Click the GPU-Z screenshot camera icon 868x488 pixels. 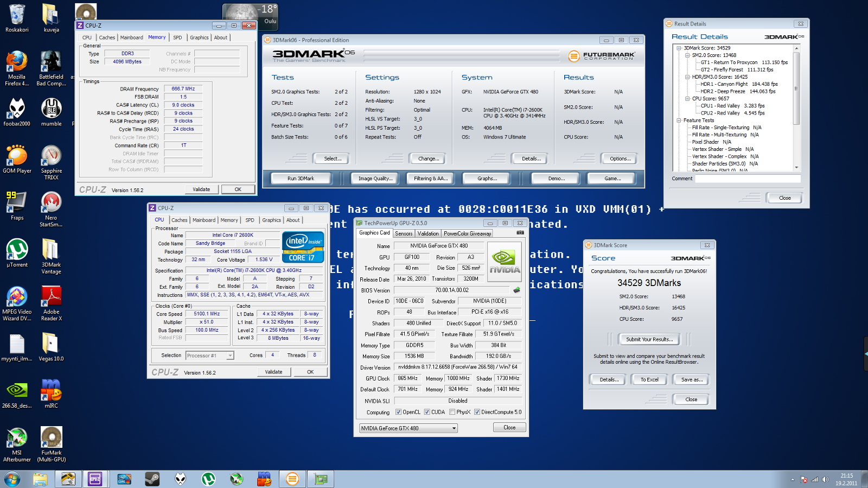(520, 233)
